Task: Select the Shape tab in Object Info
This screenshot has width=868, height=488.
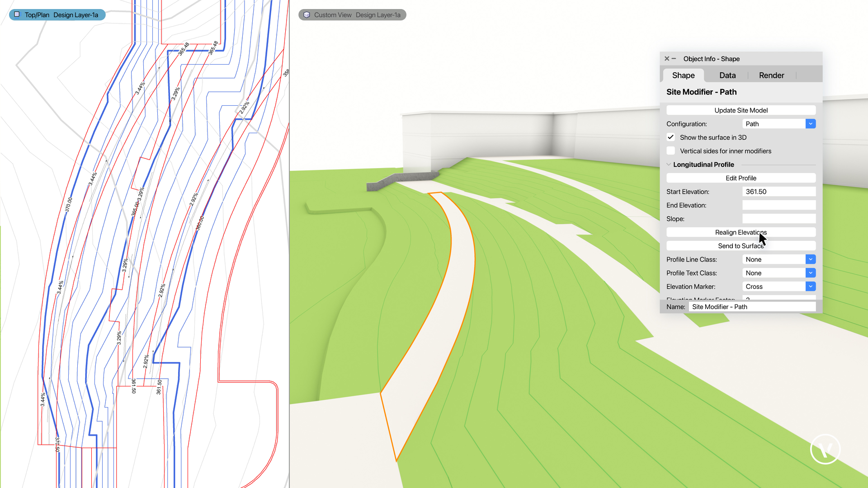Action: [x=683, y=75]
